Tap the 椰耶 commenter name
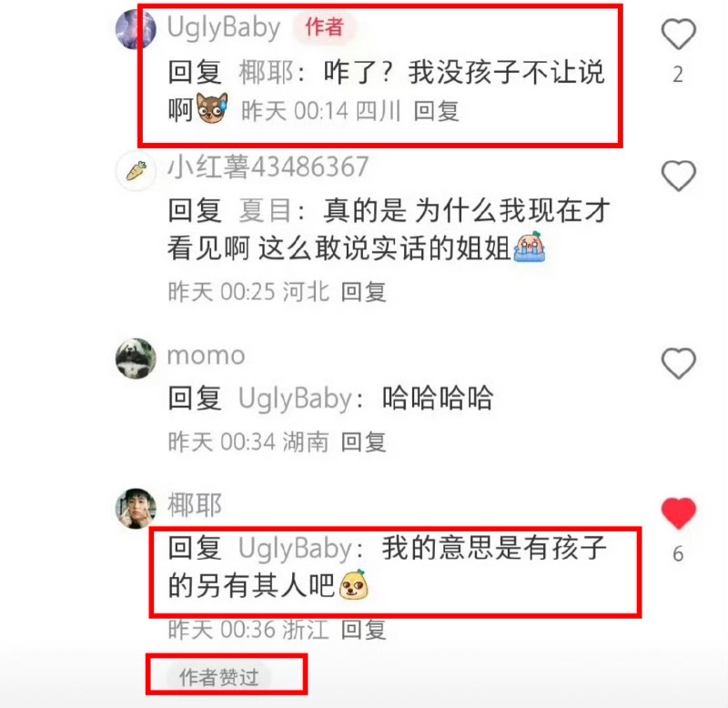728x708 pixels. point(195,505)
